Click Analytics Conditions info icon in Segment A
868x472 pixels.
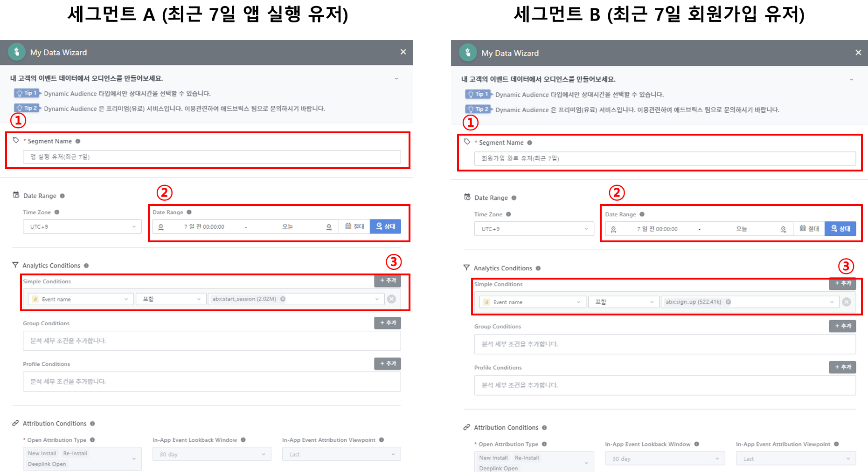tap(86, 266)
